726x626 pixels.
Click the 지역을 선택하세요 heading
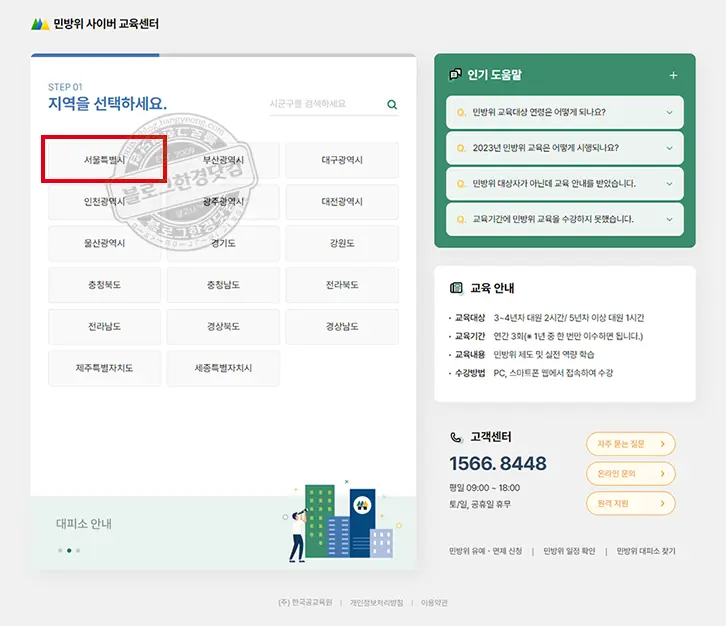coord(107,103)
